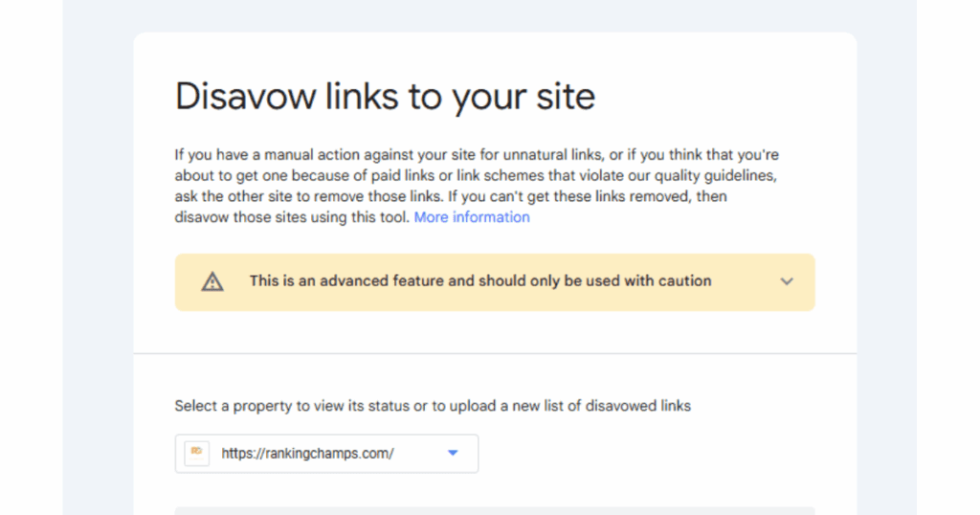
Task: Select the https://rankingchamps.com/ property text
Action: click(307, 454)
